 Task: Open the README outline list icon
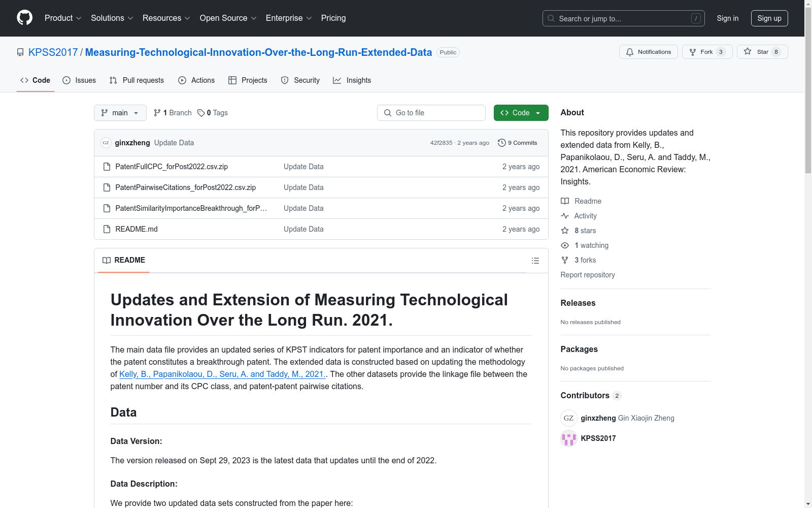pyautogui.click(x=535, y=261)
